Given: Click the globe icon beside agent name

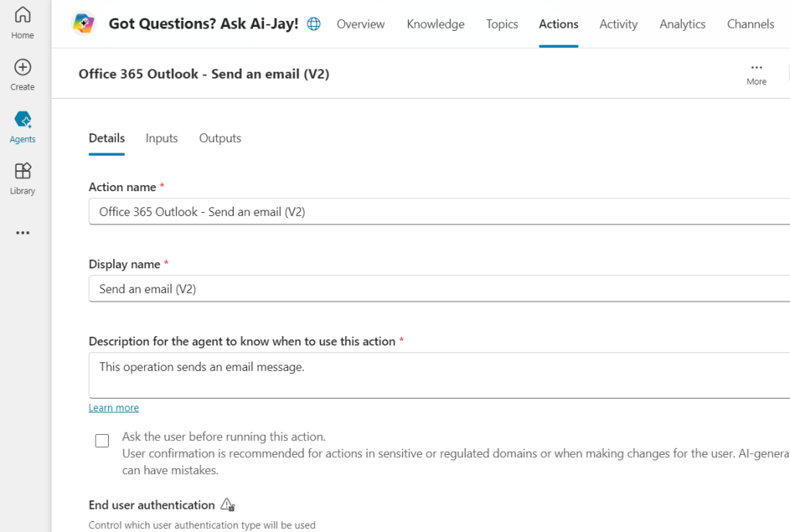Looking at the screenshot, I should [314, 24].
